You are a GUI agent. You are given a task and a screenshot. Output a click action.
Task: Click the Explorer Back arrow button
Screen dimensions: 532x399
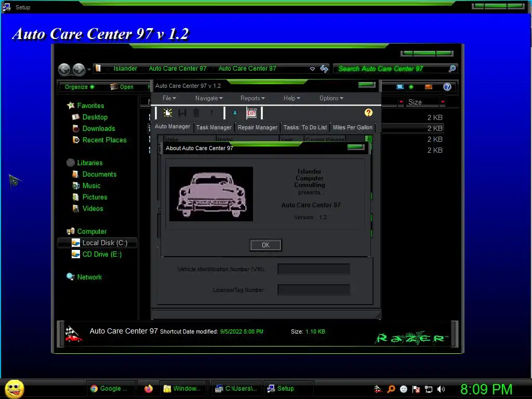pyautogui.click(x=64, y=69)
